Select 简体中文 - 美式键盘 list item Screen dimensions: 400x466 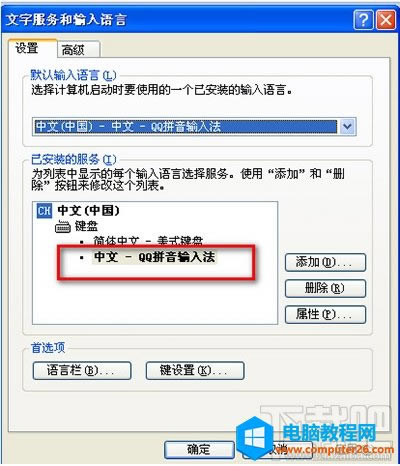point(148,241)
